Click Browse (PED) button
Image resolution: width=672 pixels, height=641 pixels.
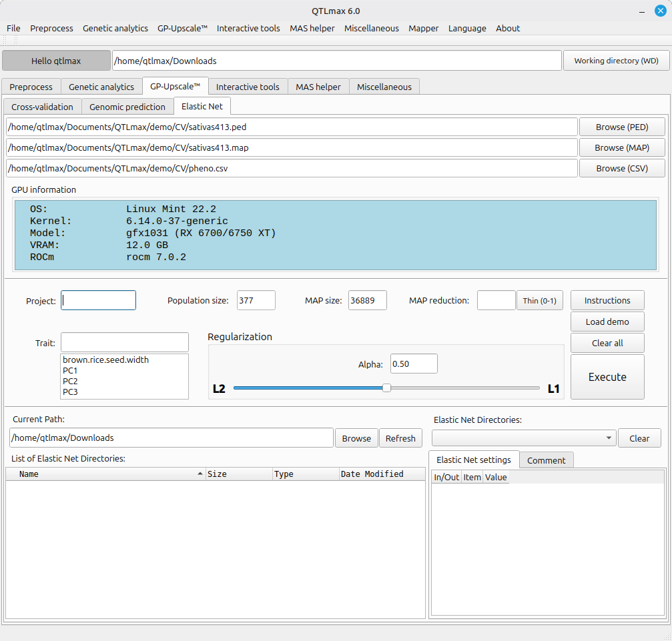point(621,127)
